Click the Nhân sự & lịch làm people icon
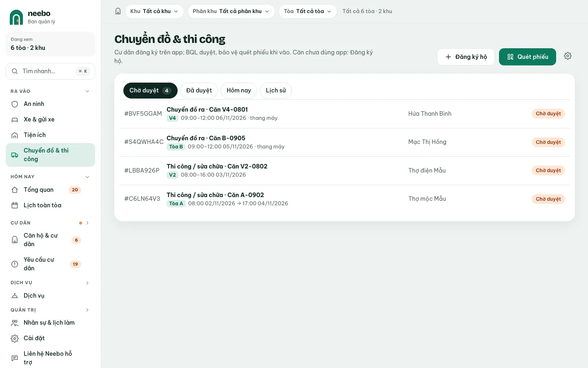Viewport: 588px width, 368px height. 15,323
